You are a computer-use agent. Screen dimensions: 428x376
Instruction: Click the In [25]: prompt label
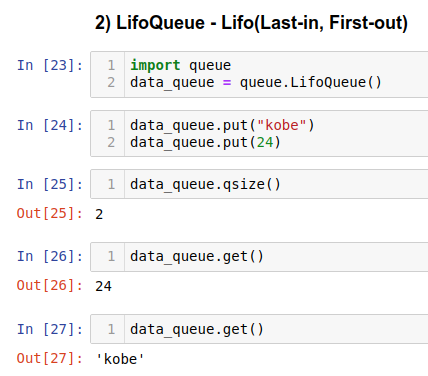50,184
